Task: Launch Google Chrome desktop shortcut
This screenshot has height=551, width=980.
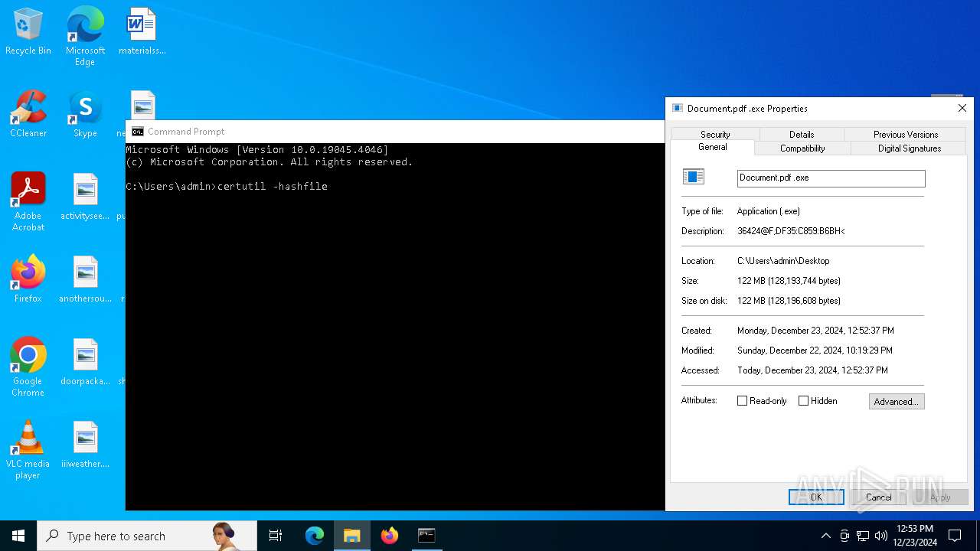Action: pyautogui.click(x=28, y=367)
